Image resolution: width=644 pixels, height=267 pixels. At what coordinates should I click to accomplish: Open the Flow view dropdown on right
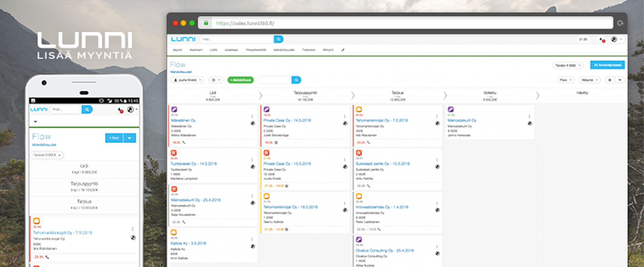(x=565, y=80)
